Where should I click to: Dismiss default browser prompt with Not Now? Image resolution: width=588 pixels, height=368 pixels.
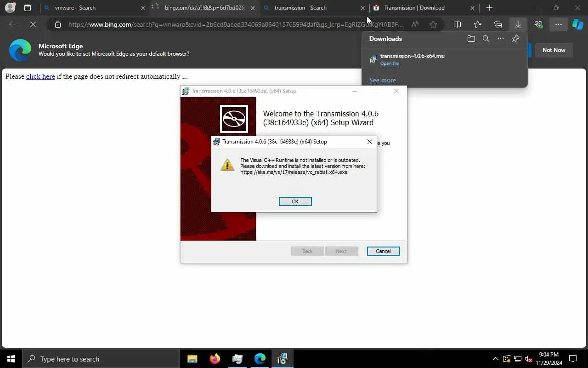point(554,50)
